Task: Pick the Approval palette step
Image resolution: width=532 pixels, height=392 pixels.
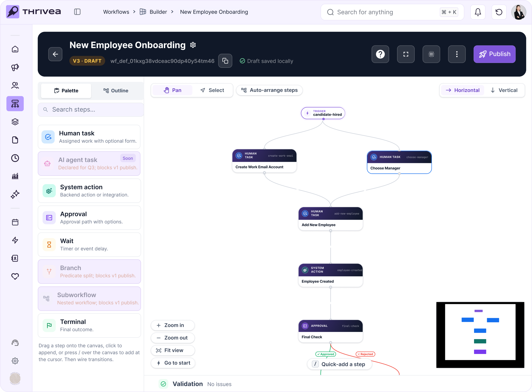Action: click(89, 218)
